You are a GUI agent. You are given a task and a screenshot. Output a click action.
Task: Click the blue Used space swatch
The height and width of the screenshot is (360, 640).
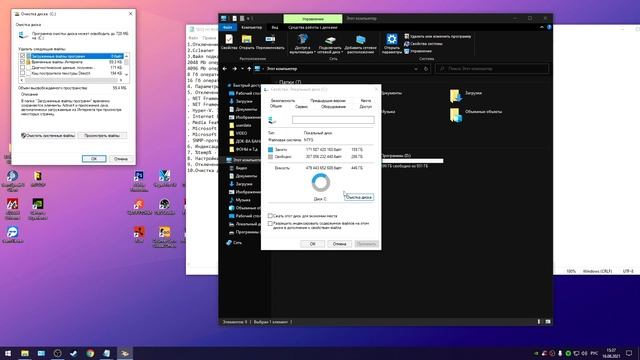point(270,150)
